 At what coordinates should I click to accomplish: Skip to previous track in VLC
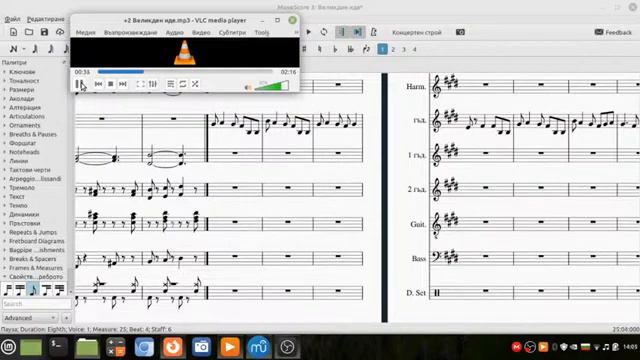pos(98,84)
